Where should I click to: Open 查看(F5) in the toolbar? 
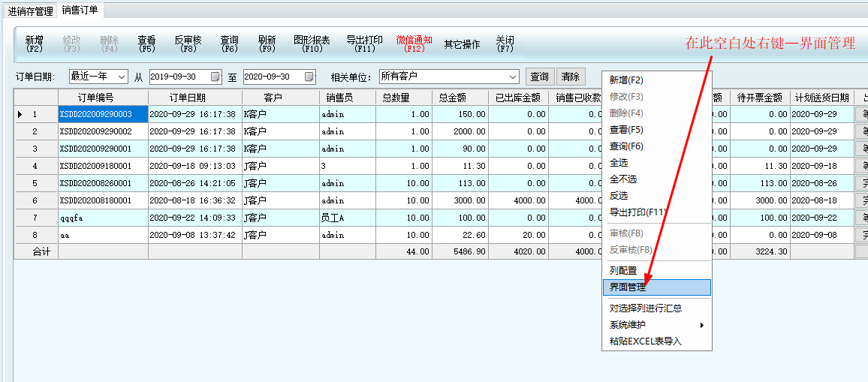click(146, 44)
